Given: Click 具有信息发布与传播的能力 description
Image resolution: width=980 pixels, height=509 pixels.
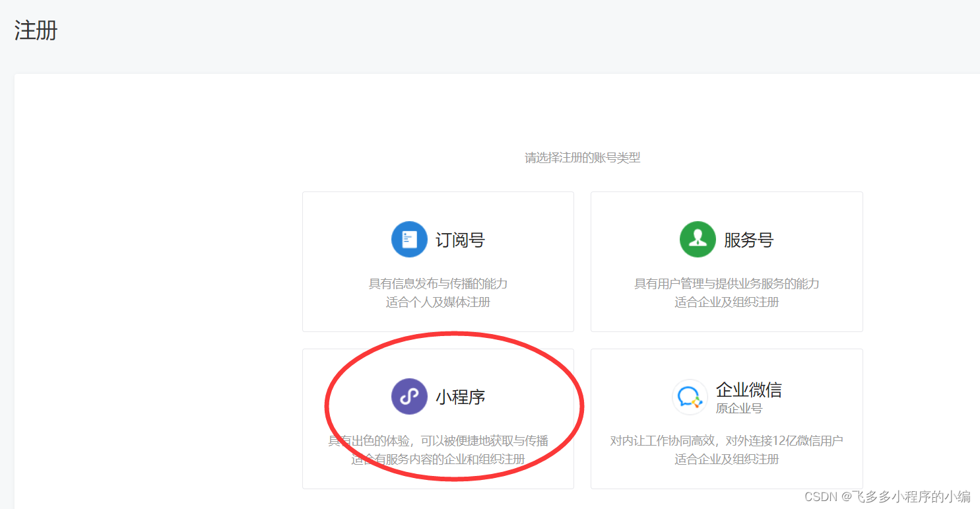Looking at the screenshot, I should (438, 283).
